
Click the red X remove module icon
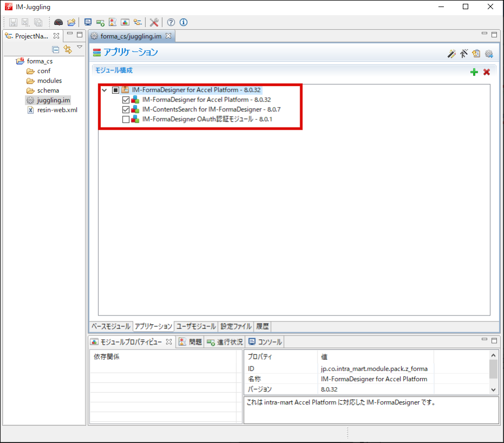[x=486, y=72]
